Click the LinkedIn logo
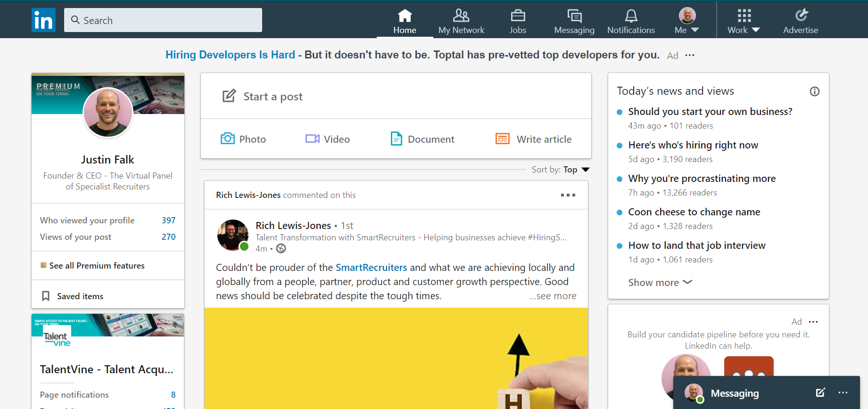This screenshot has width=868, height=409. (x=43, y=20)
